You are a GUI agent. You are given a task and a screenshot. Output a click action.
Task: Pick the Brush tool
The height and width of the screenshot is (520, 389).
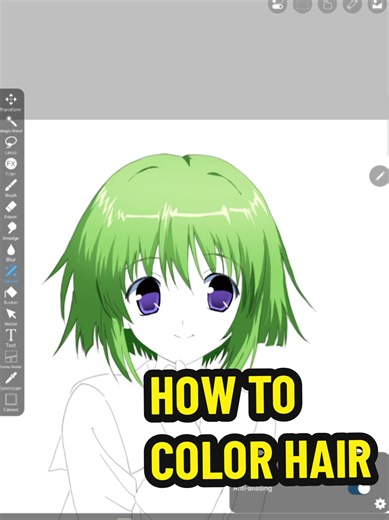[x=11, y=188]
